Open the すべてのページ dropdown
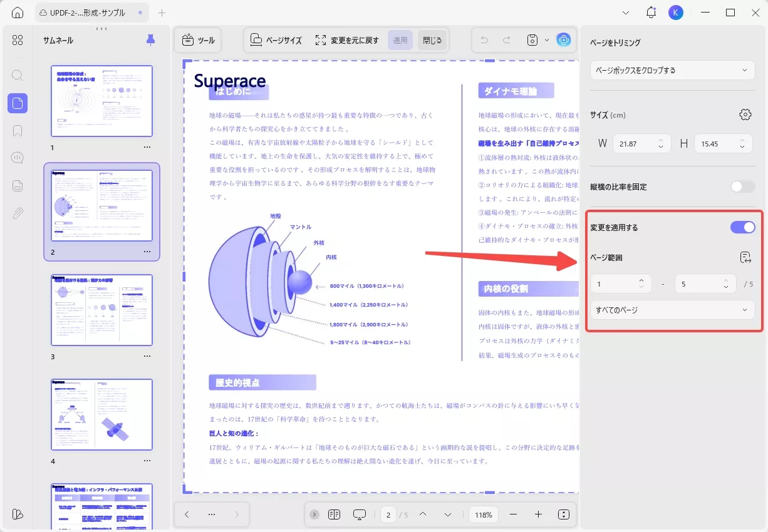Image resolution: width=768 pixels, height=532 pixels. coord(672,309)
